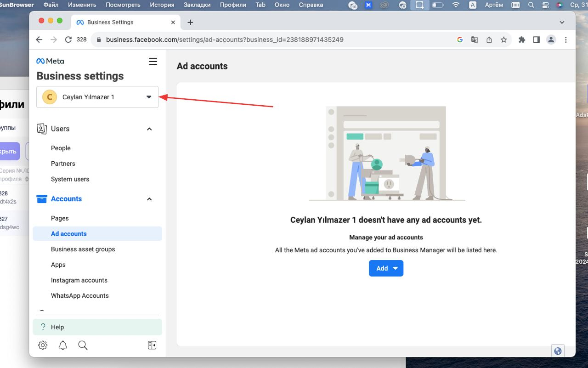588x368 pixels.
Task: Click the Users section badge icon
Action: pyautogui.click(x=42, y=129)
